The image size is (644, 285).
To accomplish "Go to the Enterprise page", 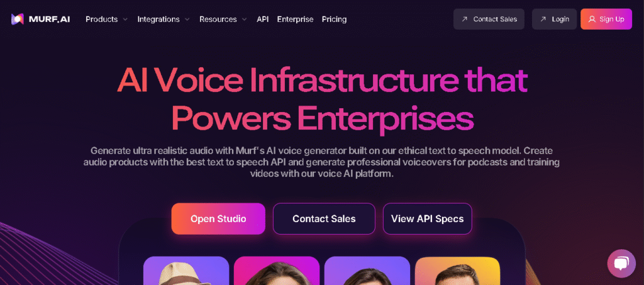I will [x=295, y=19].
